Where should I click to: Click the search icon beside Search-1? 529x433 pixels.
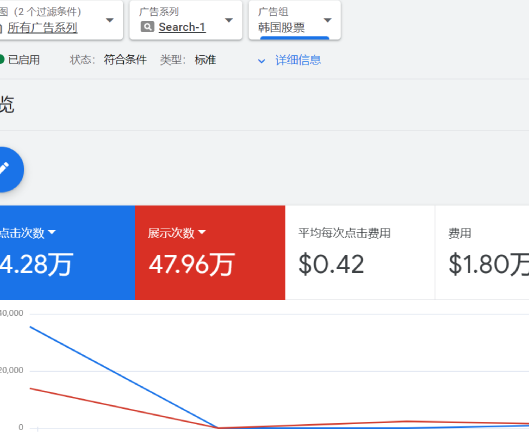click(x=147, y=27)
